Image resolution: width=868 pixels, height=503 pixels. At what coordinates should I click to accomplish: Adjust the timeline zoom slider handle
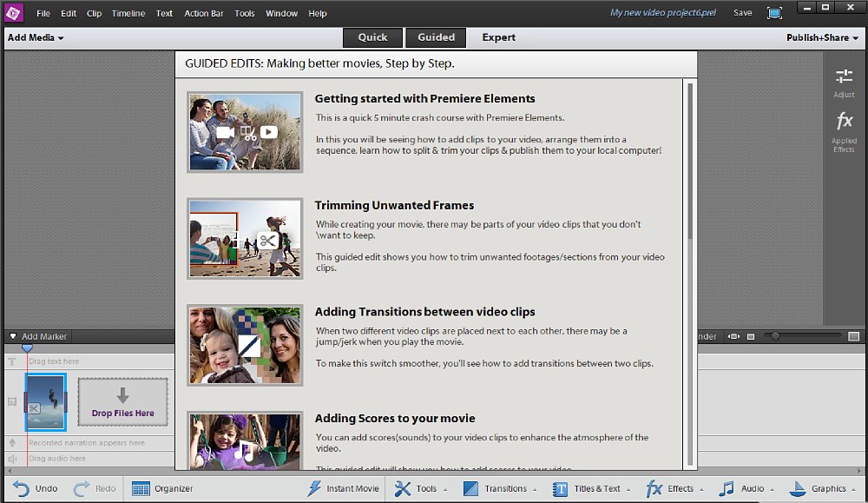pyautogui.click(x=775, y=335)
